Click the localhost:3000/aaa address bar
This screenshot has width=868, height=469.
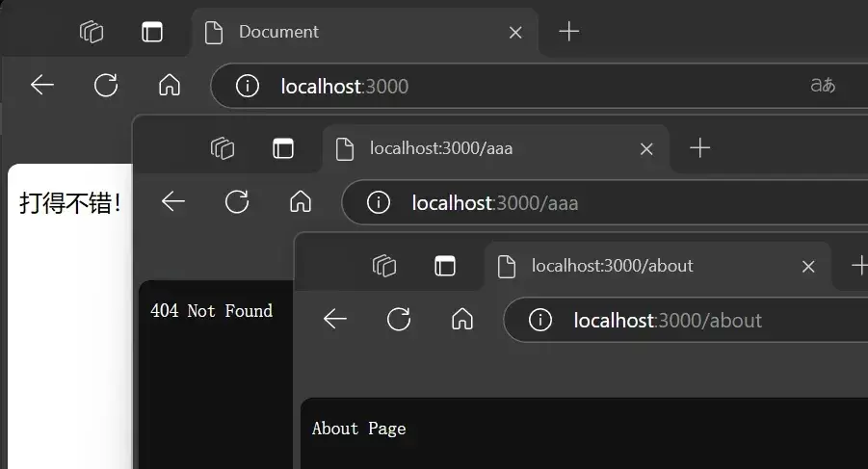[x=605, y=202]
